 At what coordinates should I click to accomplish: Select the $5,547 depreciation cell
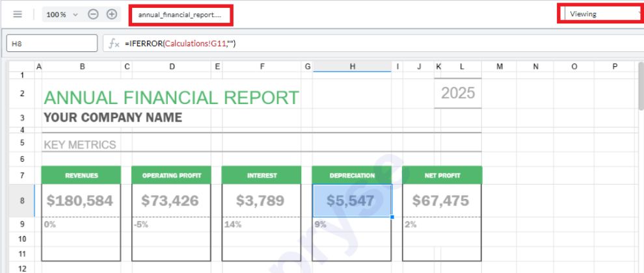coord(352,201)
